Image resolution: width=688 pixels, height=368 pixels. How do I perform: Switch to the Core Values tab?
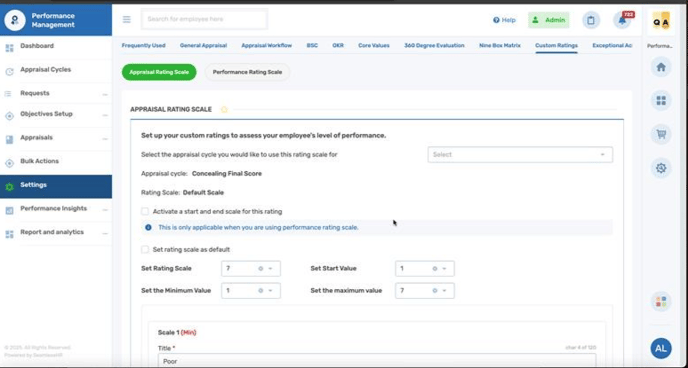coord(374,46)
